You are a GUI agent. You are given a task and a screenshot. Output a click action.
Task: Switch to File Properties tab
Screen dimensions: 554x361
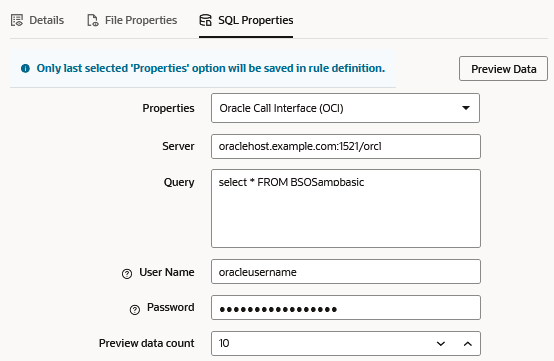pos(132,20)
